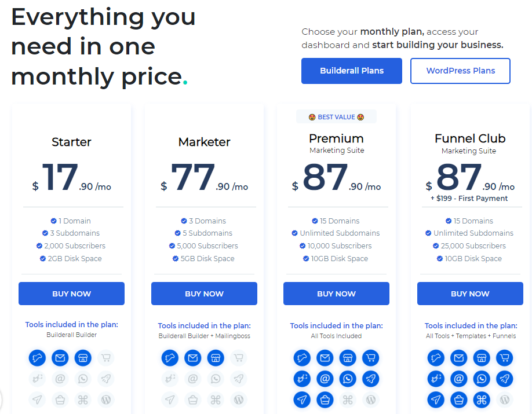532x414 pixels.
Task: Click the store icon in Starter plan
Action: [x=83, y=358]
